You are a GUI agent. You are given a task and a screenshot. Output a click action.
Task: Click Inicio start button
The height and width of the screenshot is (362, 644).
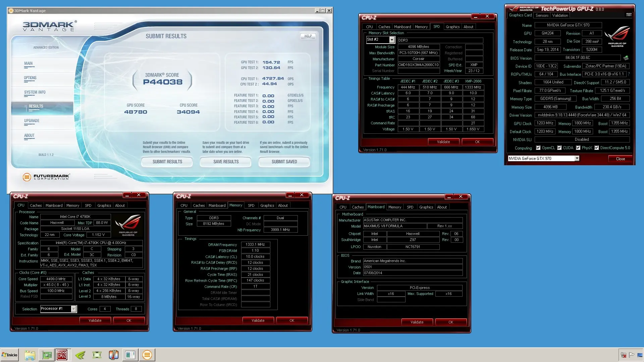pyautogui.click(x=9, y=355)
